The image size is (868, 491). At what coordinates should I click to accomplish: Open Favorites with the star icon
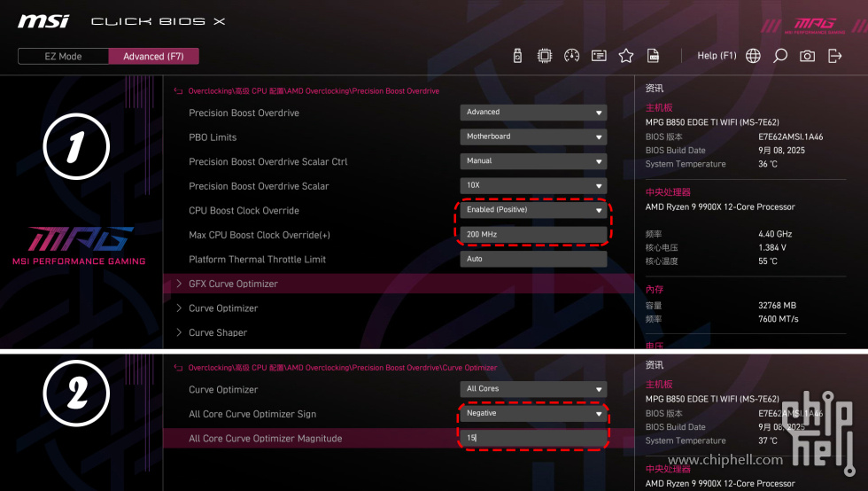pyautogui.click(x=626, y=56)
